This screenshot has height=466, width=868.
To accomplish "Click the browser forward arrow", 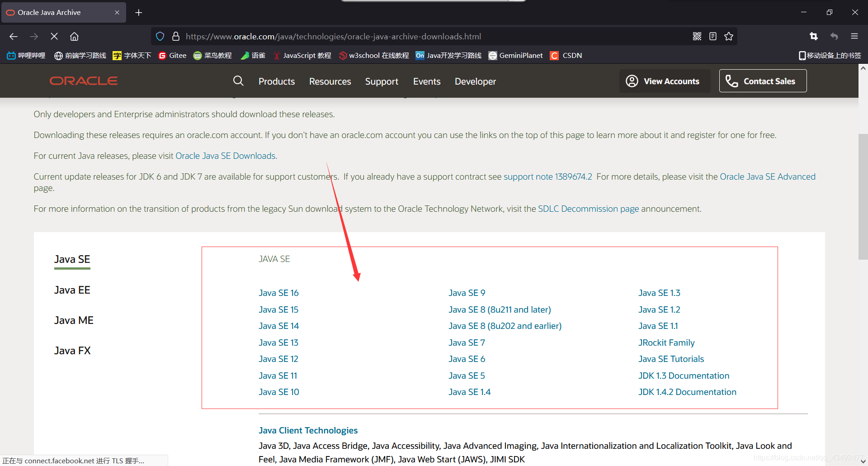I will [34, 36].
